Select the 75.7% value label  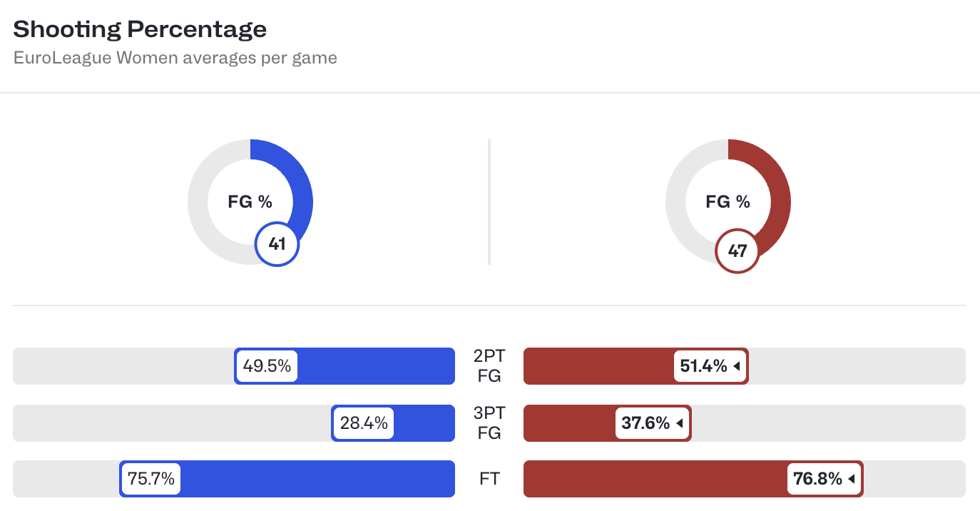[x=150, y=479]
